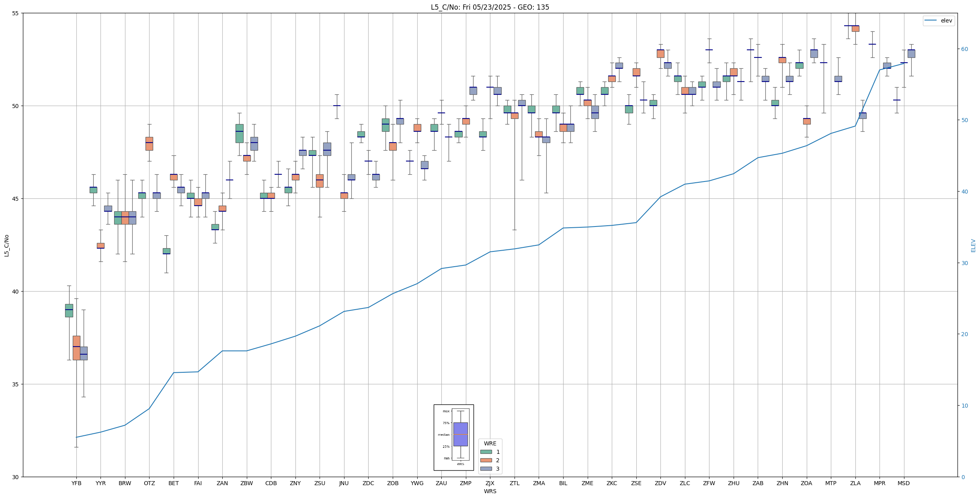Image resolution: width=980 pixels, height=498 pixels.
Task: Click the 'median' label in boxplot key
Action: [444, 435]
